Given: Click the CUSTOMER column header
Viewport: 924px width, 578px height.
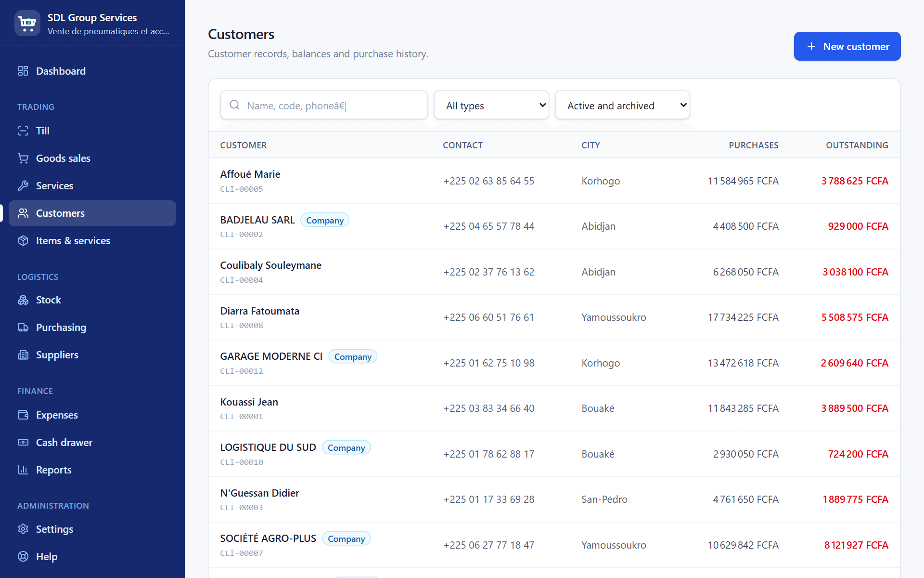Looking at the screenshot, I should tap(244, 145).
